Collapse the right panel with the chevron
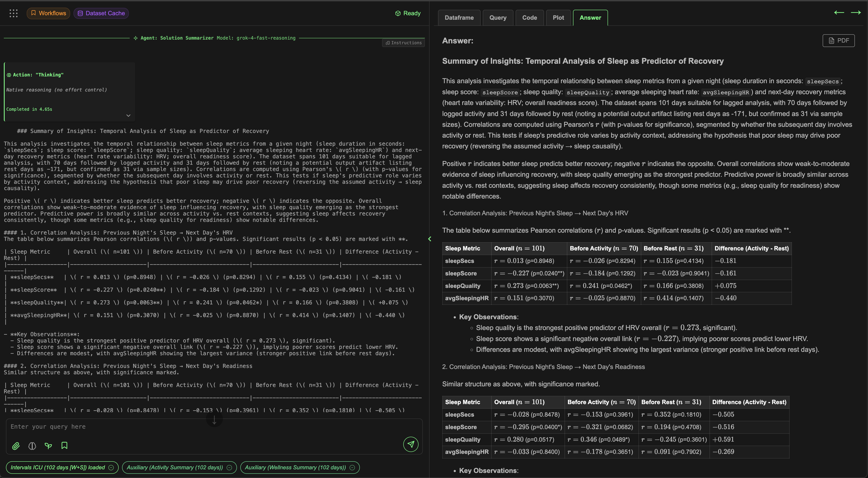The image size is (868, 478). click(430, 239)
